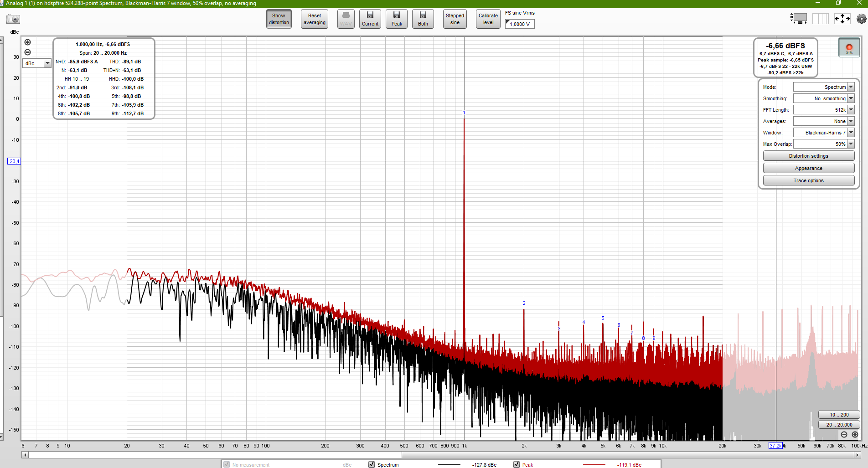
Task: Zoom out the vertical axis with the minus icon
Action: [27, 52]
